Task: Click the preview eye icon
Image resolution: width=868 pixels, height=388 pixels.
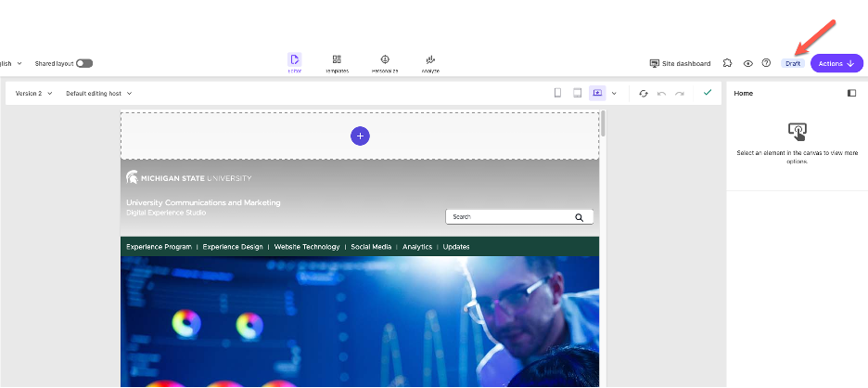Action: 747,63
